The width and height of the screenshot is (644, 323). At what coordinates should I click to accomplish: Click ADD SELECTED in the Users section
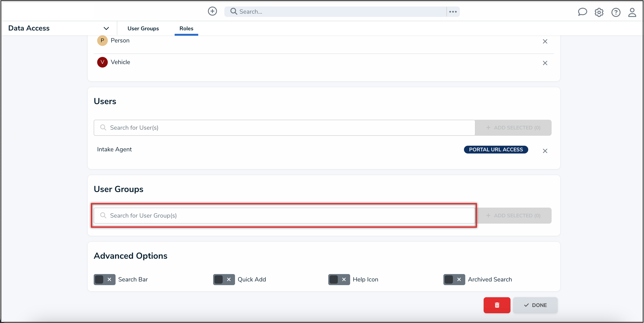tap(513, 128)
